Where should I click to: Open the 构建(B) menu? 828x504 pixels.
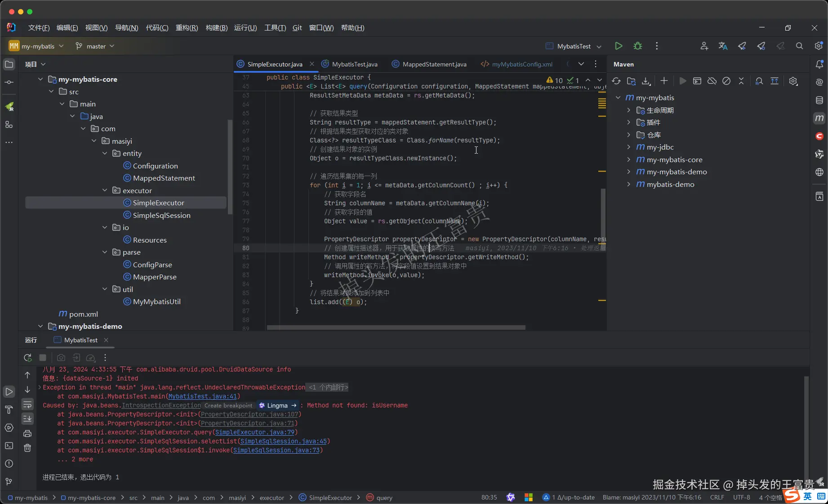click(216, 27)
